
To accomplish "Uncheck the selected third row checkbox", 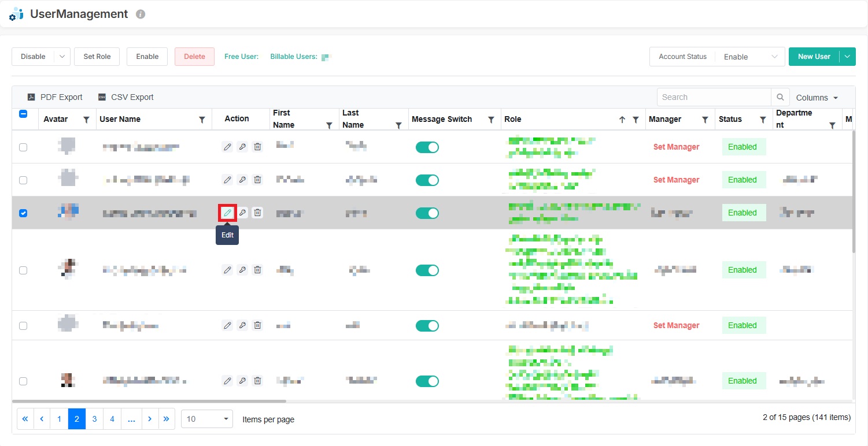I will pos(23,213).
